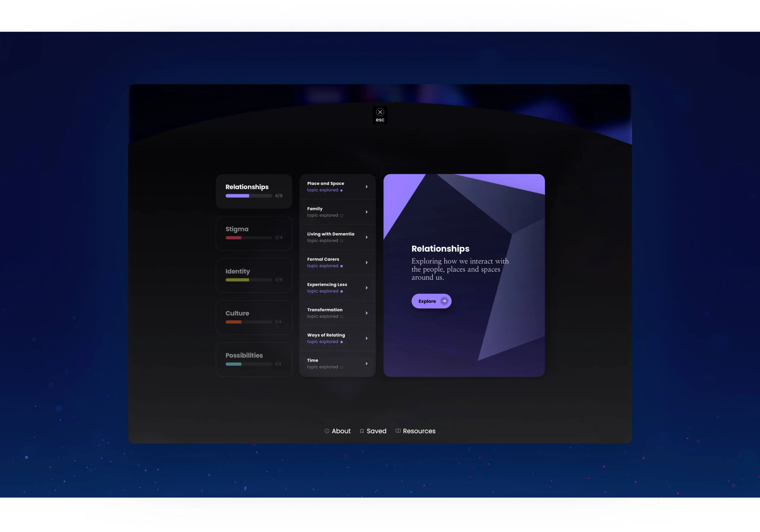Click the topic explored indicator for Time
This screenshot has width=760, height=532.
(341, 367)
